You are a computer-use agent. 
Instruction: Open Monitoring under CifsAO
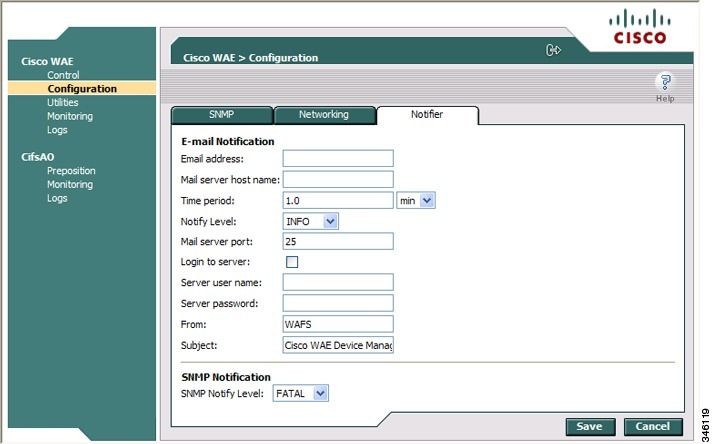click(x=70, y=184)
